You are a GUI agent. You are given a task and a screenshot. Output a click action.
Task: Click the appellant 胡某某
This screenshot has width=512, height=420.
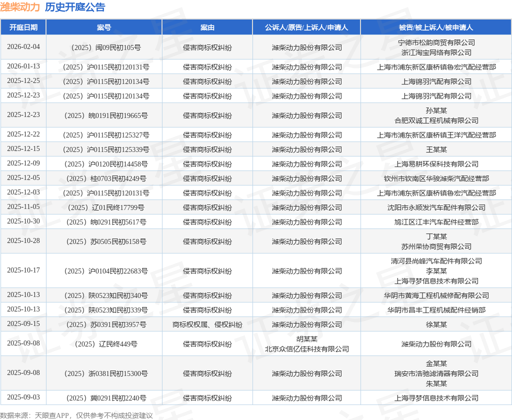[306, 339]
